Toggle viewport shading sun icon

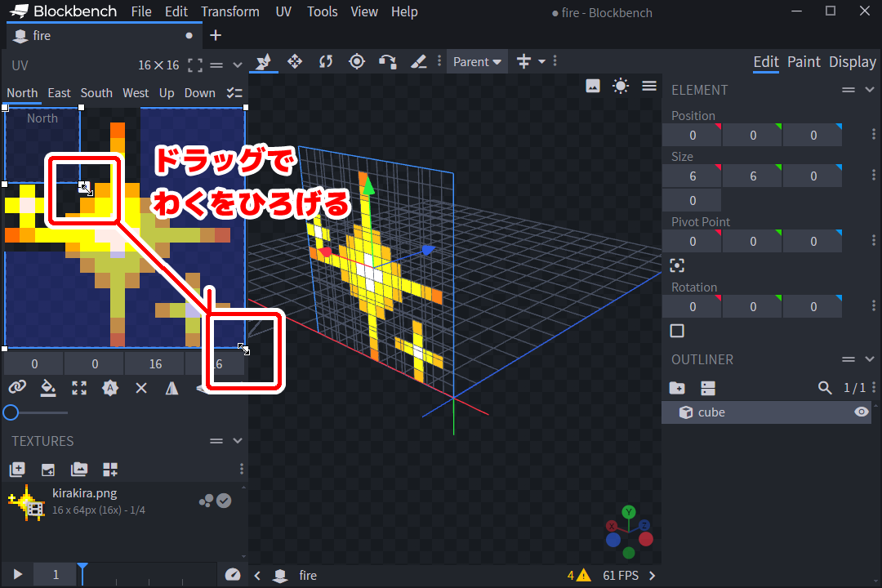[621, 86]
